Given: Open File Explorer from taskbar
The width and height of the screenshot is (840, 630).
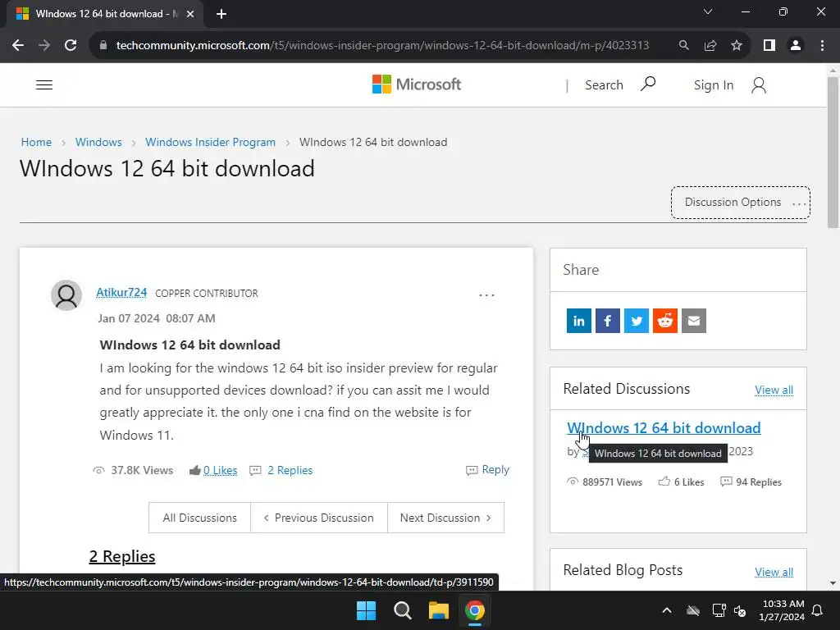Looking at the screenshot, I should [x=439, y=610].
